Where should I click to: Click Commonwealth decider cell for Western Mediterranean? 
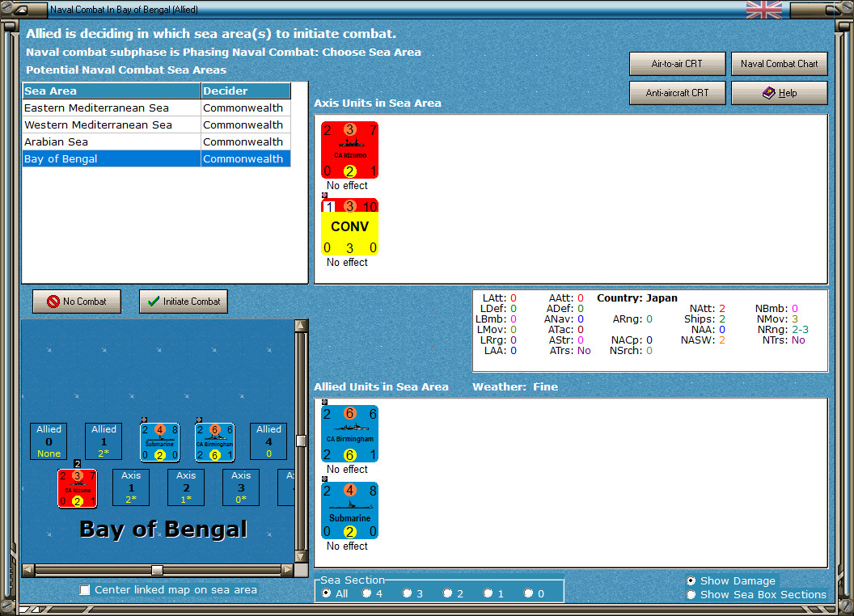click(246, 124)
